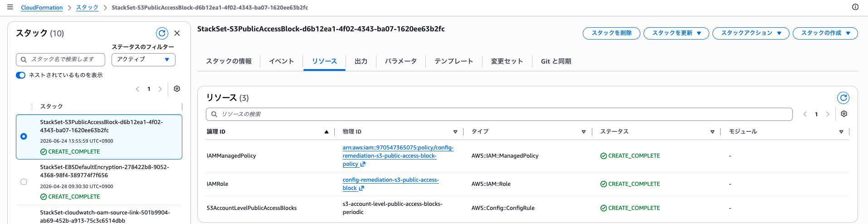Select StackSet-S3PublicAccessBlock stack radio button

coord(24,136)
